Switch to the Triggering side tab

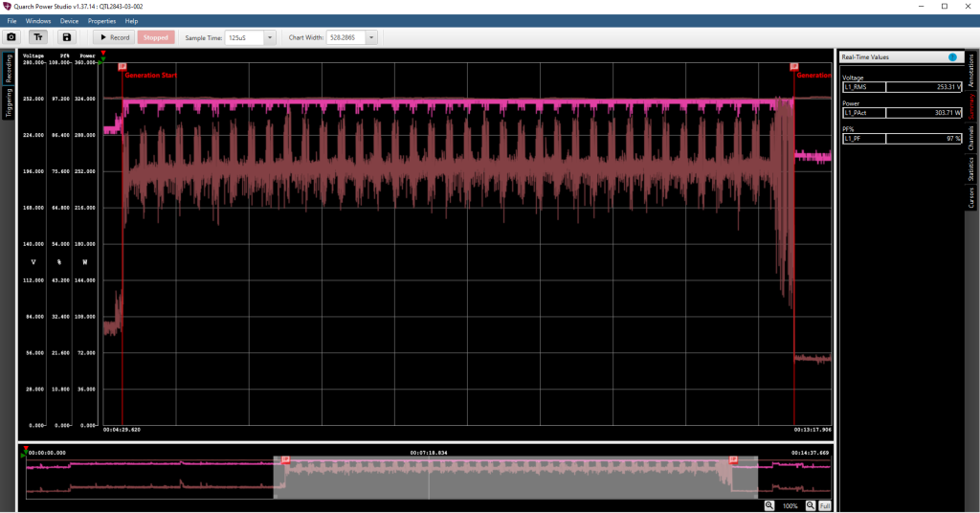[9, 102]
